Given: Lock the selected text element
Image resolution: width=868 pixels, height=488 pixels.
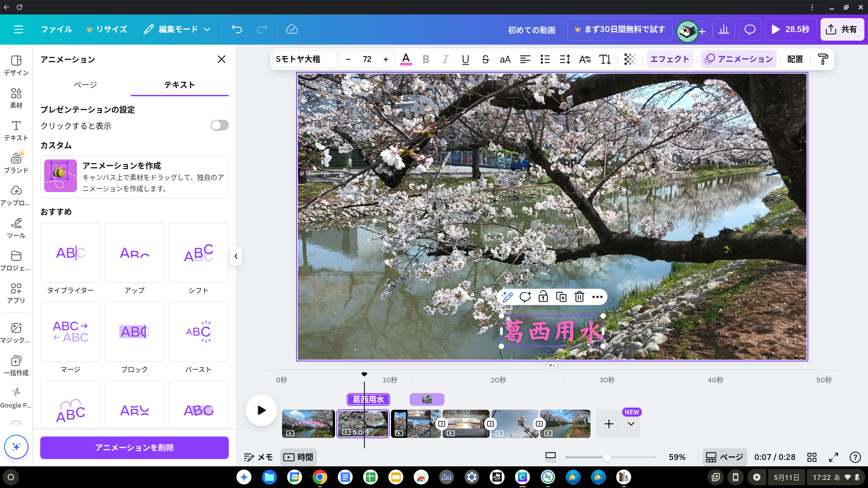Looking at the screenshot, I should click(543, 297).
